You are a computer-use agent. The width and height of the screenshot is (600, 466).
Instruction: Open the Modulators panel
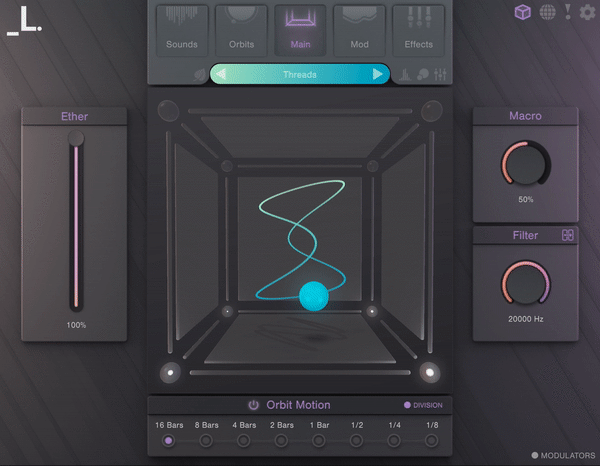[563, 455]
